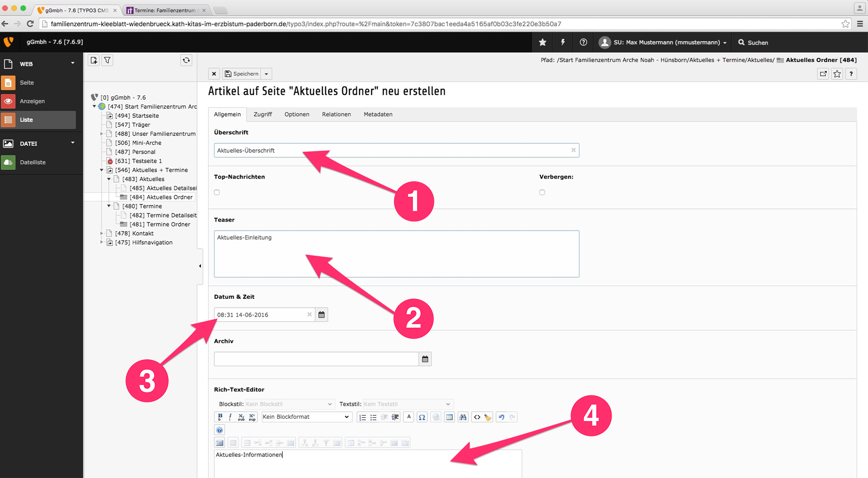The height and width of the screenshot is (478, 868).
Task: Click the bold formatting icon
Action: point(220,417)
